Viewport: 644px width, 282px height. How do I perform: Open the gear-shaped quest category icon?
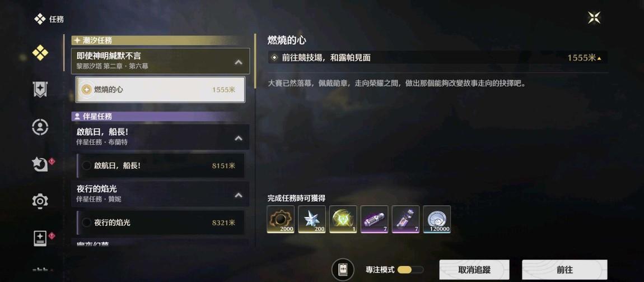[x=40, y=201]
